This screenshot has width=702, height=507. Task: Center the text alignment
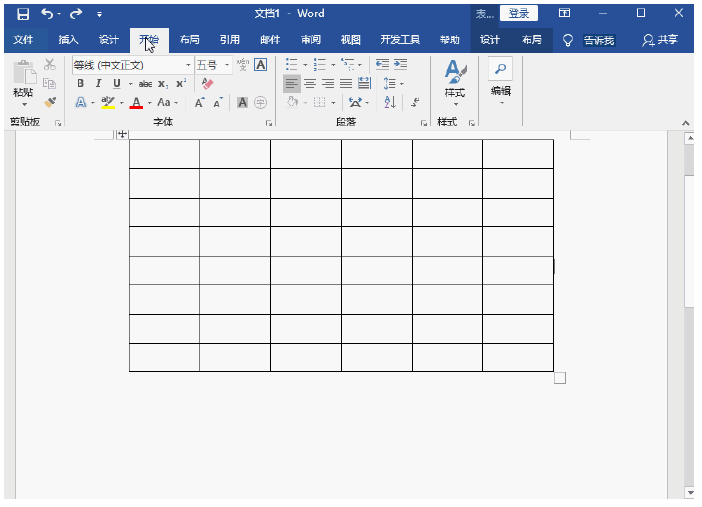pyautogui.click(x=310, y=83)
